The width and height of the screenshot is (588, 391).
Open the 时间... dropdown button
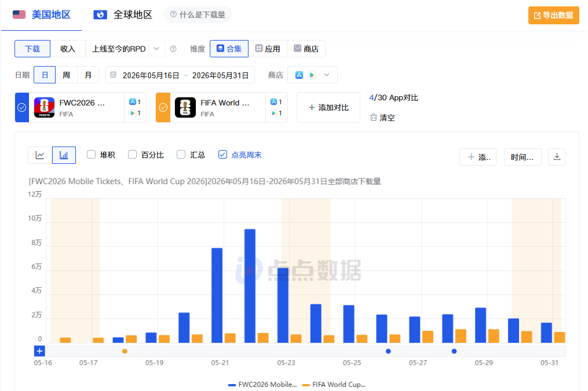523,157
